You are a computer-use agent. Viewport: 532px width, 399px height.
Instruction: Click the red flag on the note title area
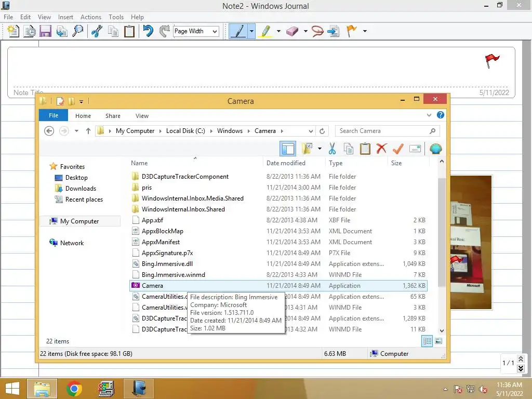(x=492, y=61)
